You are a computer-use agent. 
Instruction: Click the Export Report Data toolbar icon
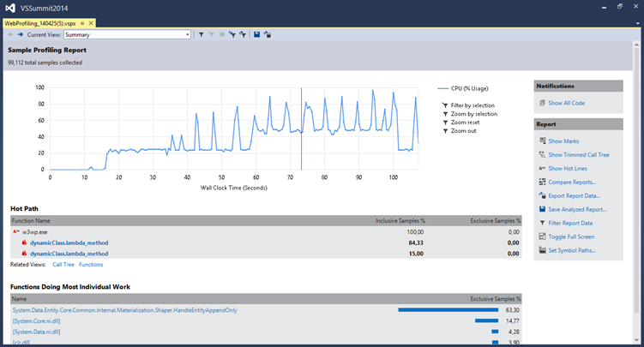[x=268, y=35]
